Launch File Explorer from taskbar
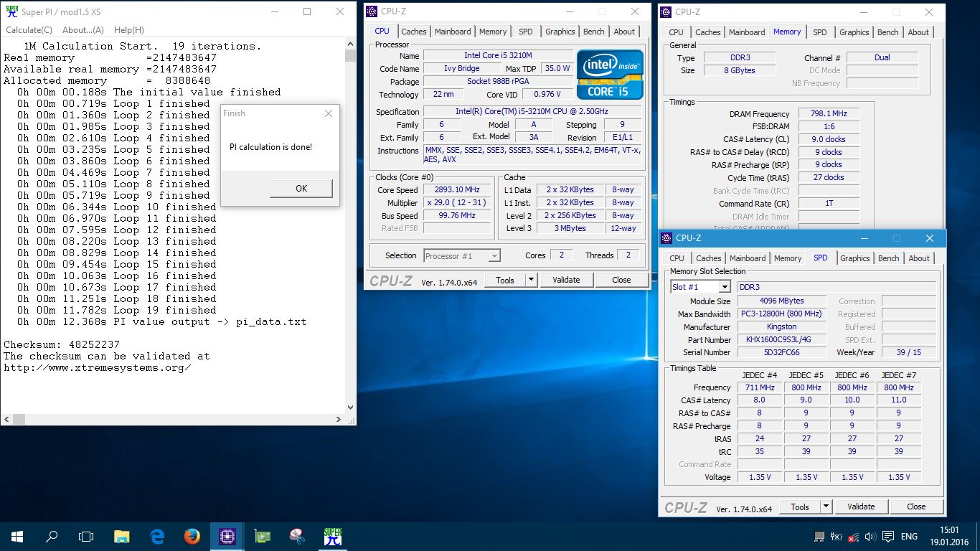This screenshot has width=980, height=551. [x=122, y=536]
